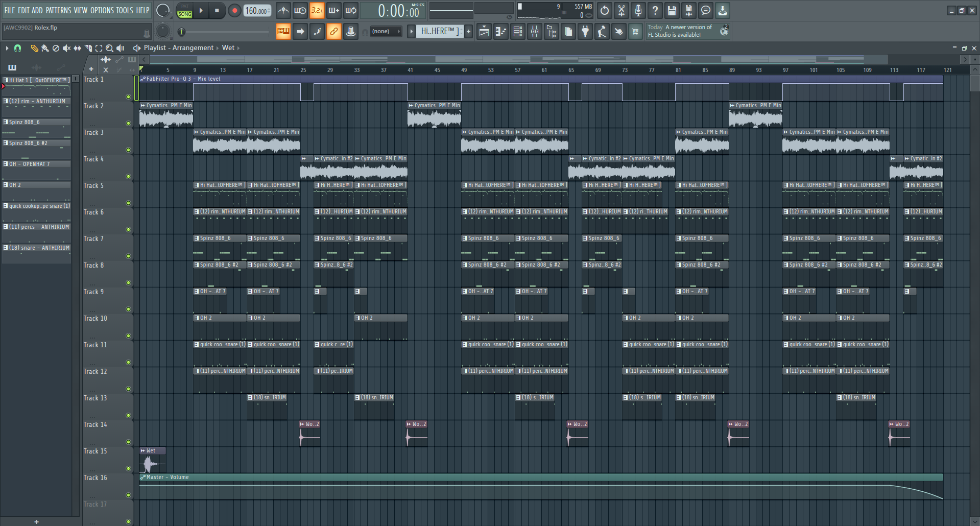This screenshot has height=526, width=980.
Task: Select the Delete tool in playlist toolbar
Action: [x=56, y=48]
